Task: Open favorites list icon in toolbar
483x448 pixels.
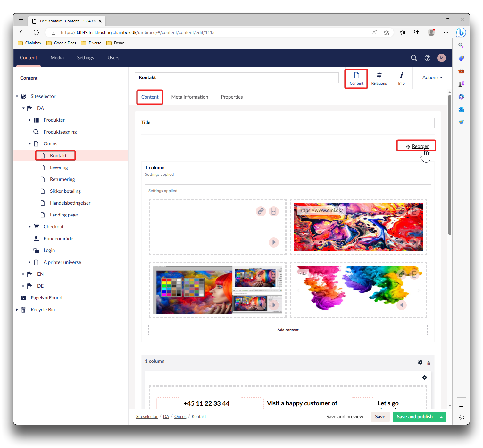Action: [x=403, y=32]
